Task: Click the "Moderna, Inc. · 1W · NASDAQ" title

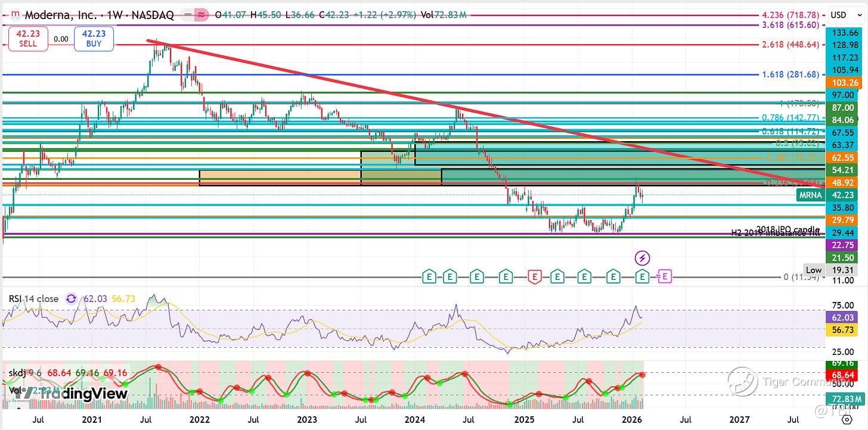Action: click(98, 15)
